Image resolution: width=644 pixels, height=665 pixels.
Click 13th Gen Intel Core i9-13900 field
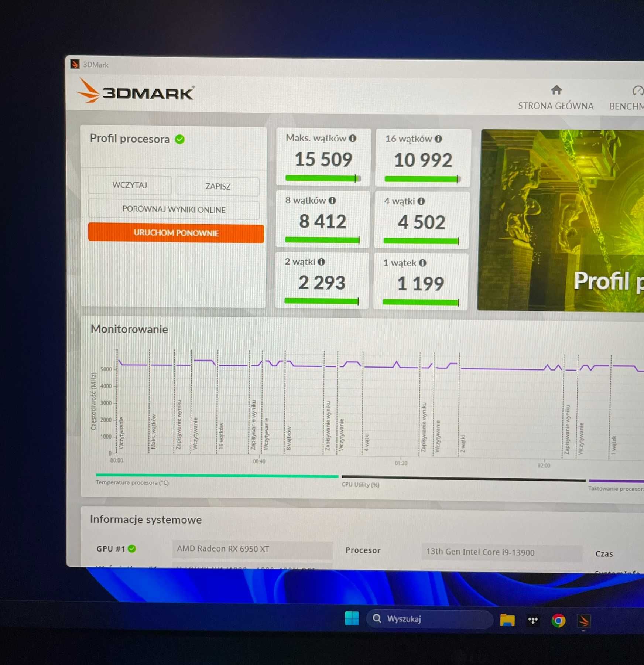click(501, 552)
